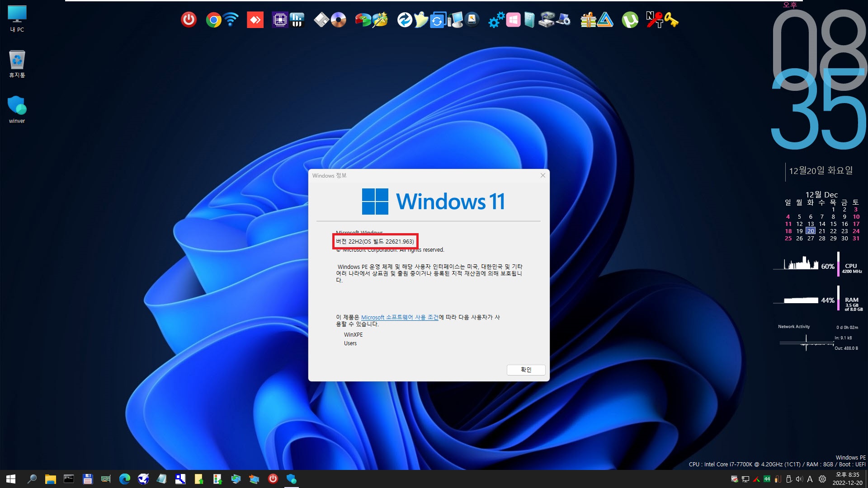Click the blue-white staircase taskbar icon
Viewport: 868px width, 488px height.
[180, 479]
